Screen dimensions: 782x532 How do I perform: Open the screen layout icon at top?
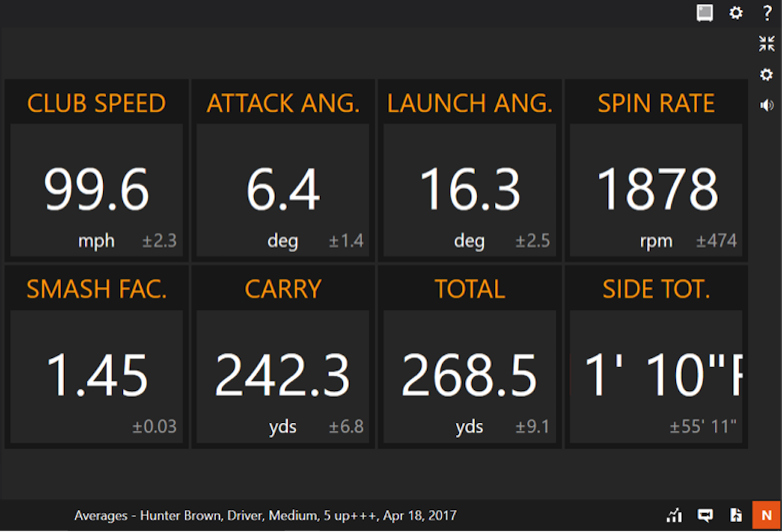[704, 13]
